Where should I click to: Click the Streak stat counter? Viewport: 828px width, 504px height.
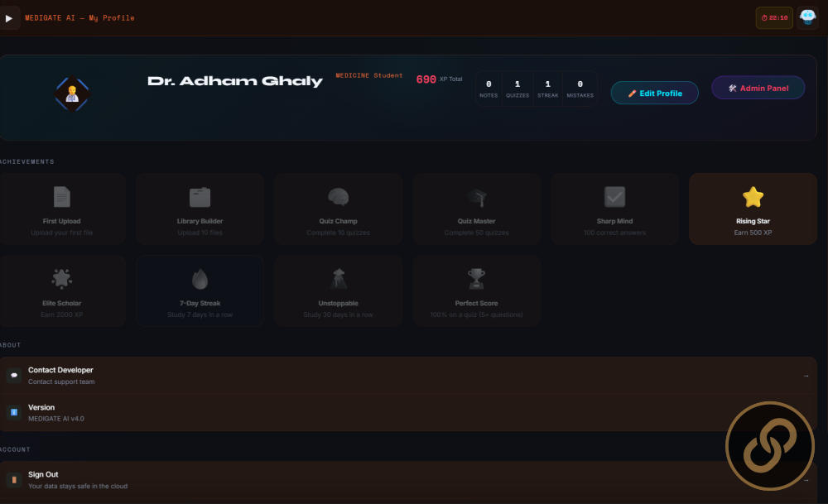click(547, 89)
